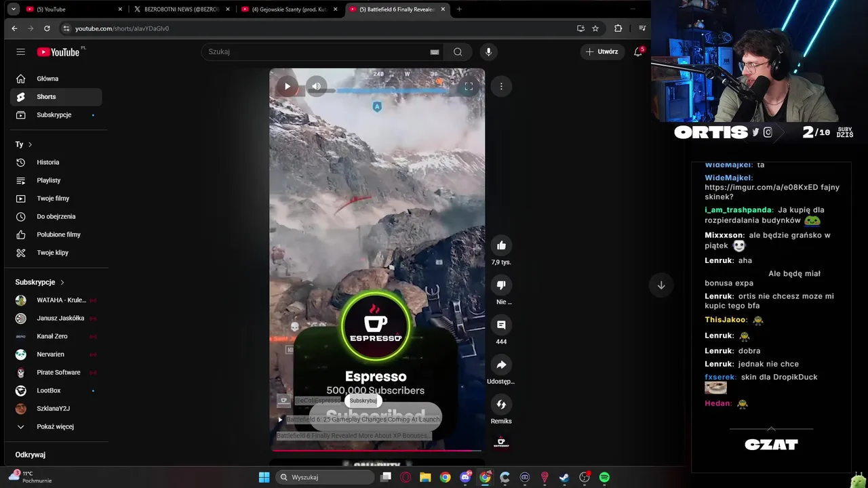Go to next Short with down arrow
Screen dimensions: 868x488
point(661,285)
